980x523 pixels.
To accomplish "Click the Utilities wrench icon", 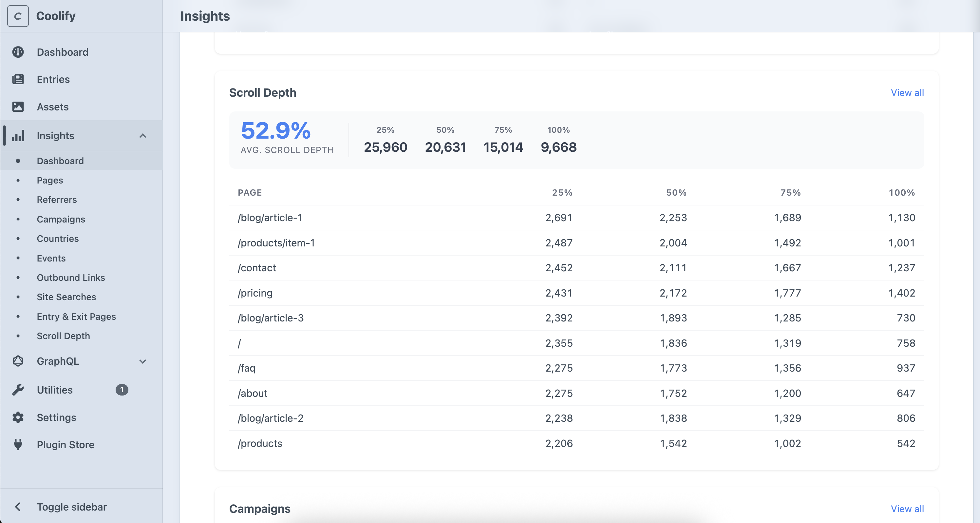I will (x=18, y=390).
